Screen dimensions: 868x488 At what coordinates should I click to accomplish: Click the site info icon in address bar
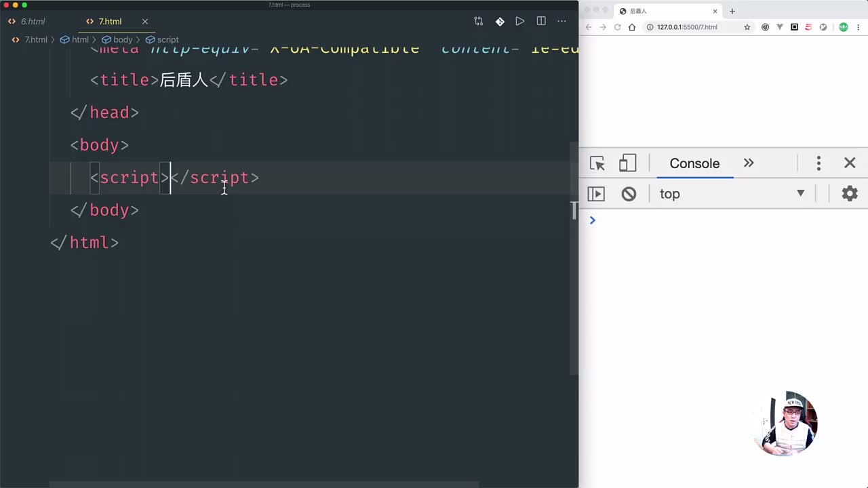click(x=650, y=27)
